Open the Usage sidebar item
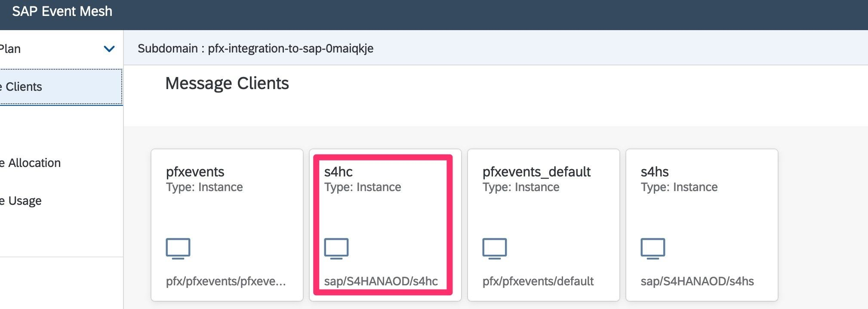The height and width of the screenshot is (309, 868). tap(25, 201)
